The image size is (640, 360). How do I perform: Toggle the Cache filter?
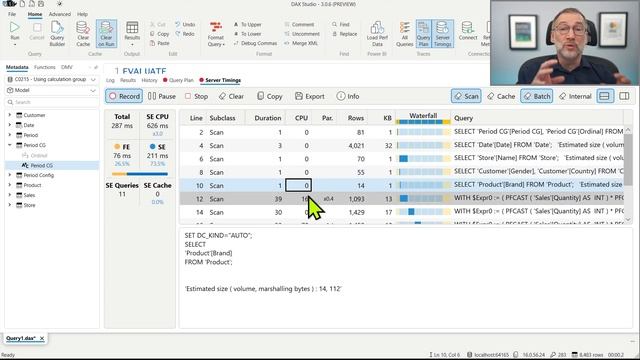point(501,96)
